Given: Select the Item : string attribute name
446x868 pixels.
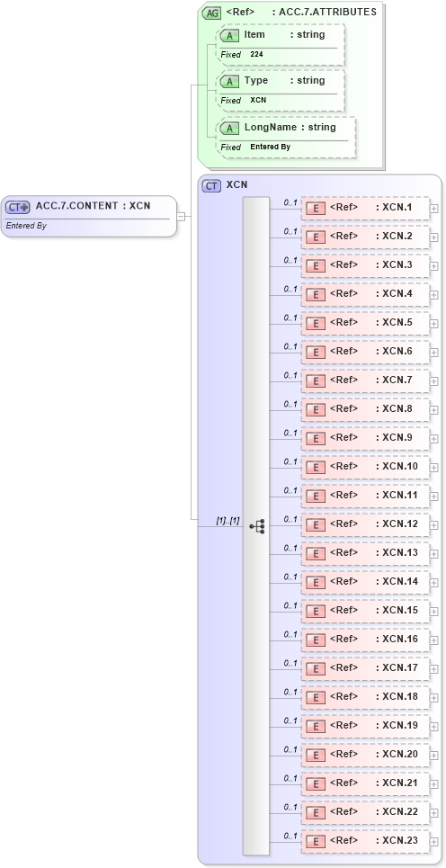Looking at the screenshot, I should coord(284,34).
